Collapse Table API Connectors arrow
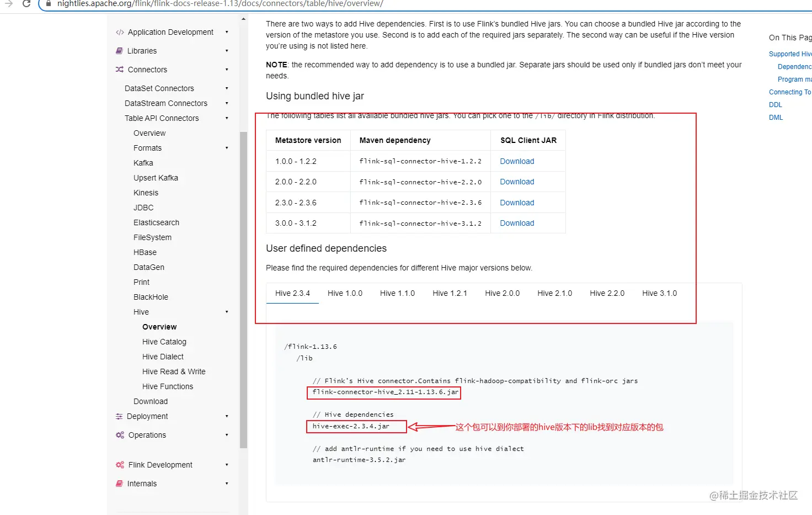This screenshot has height=515, width=812. click(x=227, y=118)
